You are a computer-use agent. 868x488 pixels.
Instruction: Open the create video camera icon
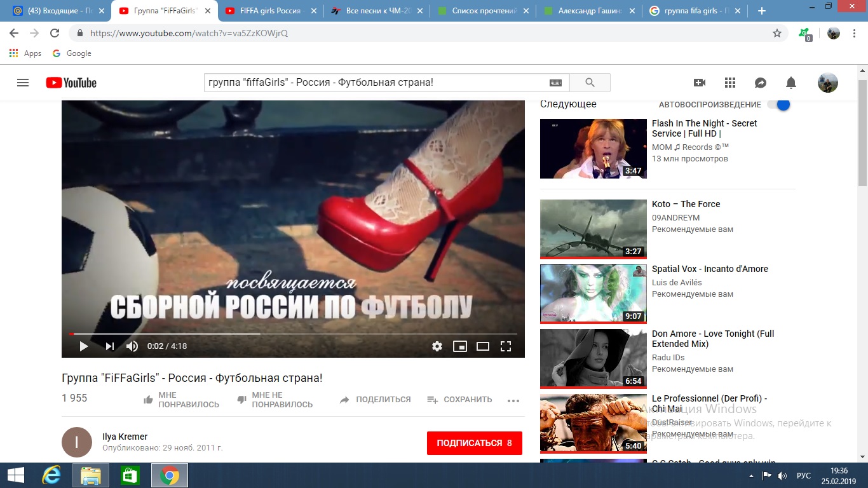700,83
